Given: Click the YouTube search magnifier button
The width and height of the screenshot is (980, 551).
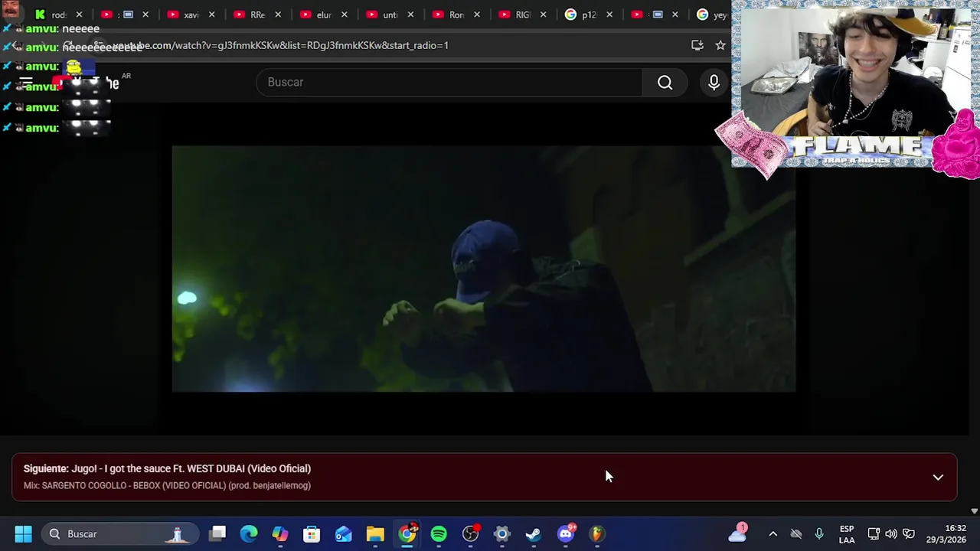Looking at the screenshot, I should click(x=665, y=83).
